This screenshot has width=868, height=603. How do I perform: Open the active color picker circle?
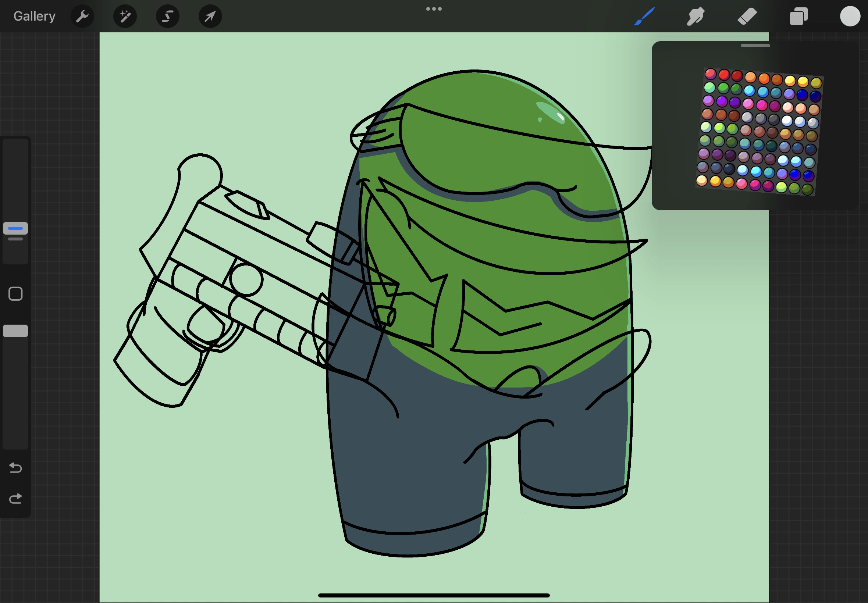click(x=850, y=16)
